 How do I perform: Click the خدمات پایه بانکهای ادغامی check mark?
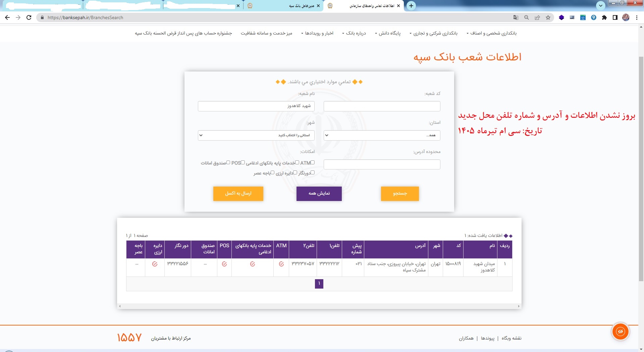pos(253,264)
